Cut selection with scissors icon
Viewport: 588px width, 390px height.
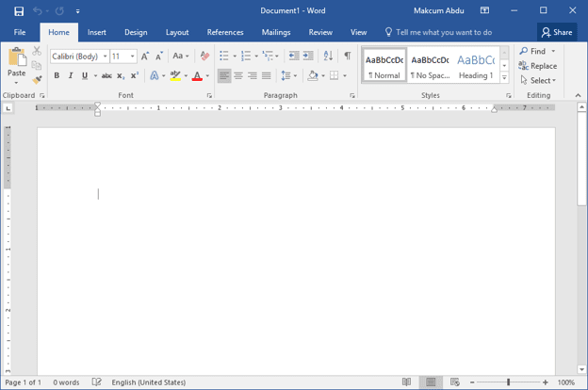(37, 50)
